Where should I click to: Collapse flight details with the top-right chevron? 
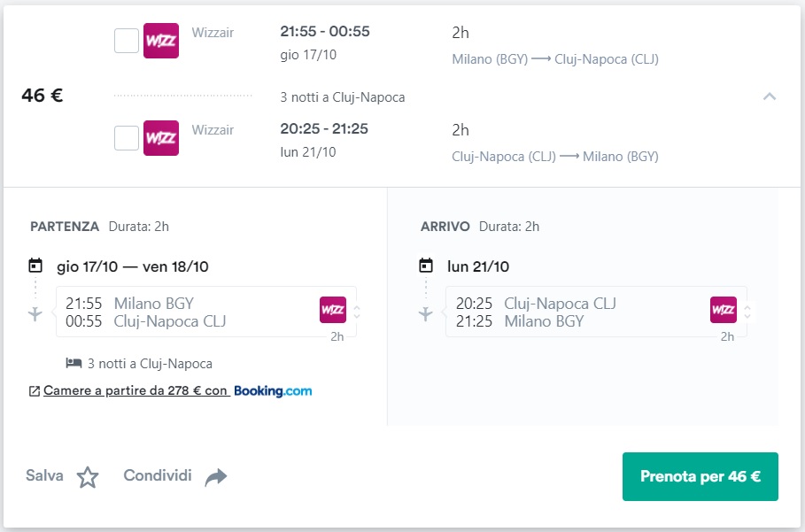[769, 96]
